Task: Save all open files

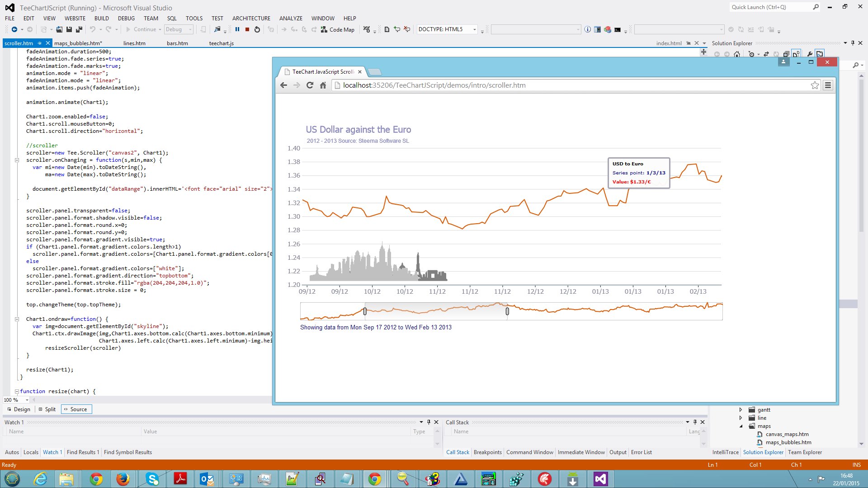Action: click(x=79, y=29)
